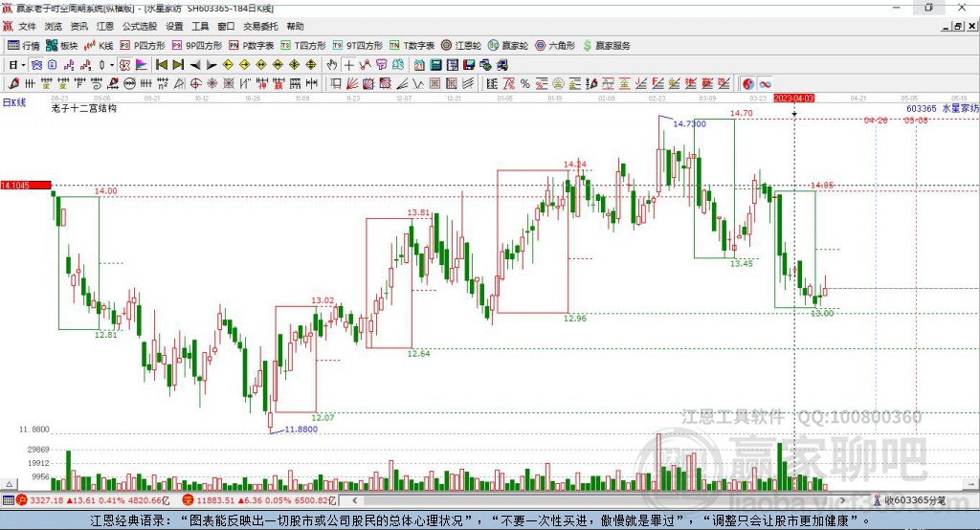Screen dimensions: 980x530
Task: Click the 2023-04-03 date marker
Action: pyautogui.click(x=793, y=99)
